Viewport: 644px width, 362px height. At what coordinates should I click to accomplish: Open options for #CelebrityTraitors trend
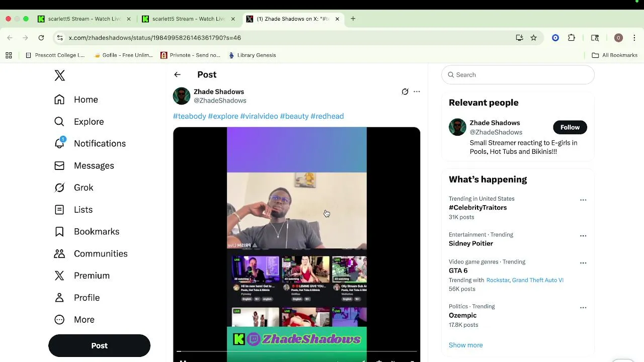coord(583,200)
